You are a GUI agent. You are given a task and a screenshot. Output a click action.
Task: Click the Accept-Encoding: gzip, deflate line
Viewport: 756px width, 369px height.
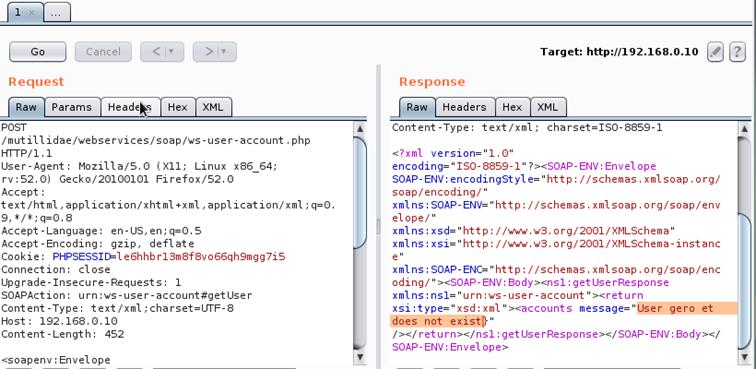(x=98, y=244)
